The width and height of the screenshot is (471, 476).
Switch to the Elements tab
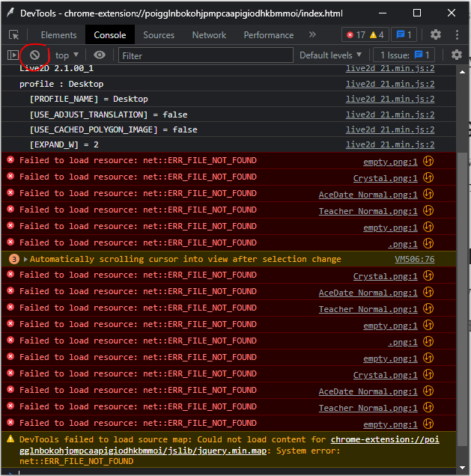(x=58, y=35)
